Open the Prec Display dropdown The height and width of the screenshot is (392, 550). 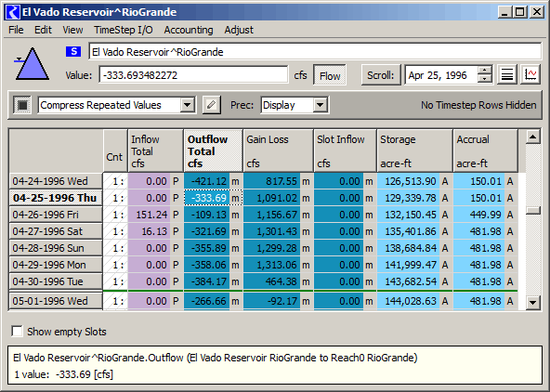pos(321,105)
